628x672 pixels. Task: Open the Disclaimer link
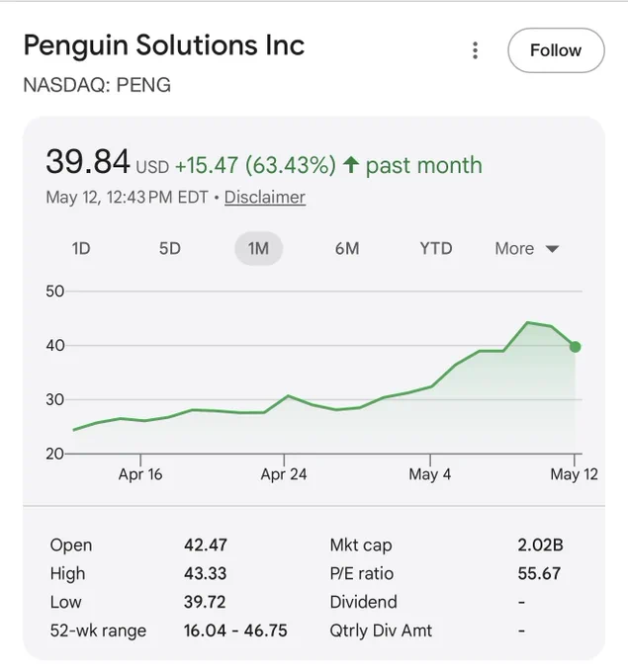pyautogui.click(x=265, y=197)
